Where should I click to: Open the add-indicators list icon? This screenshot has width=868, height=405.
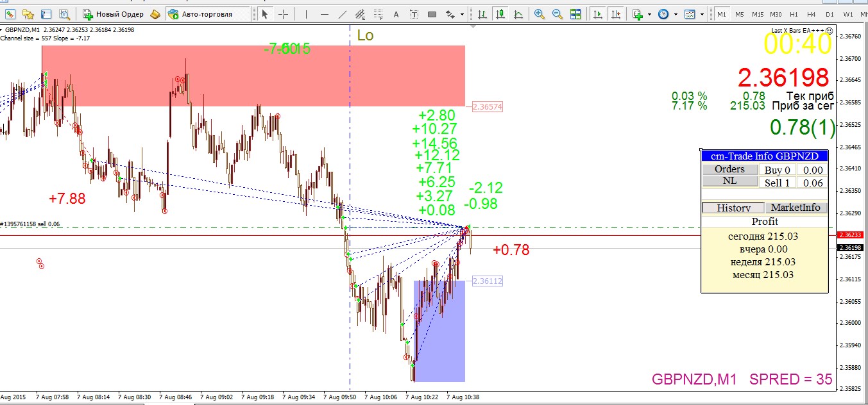click(x=638, y=13)
